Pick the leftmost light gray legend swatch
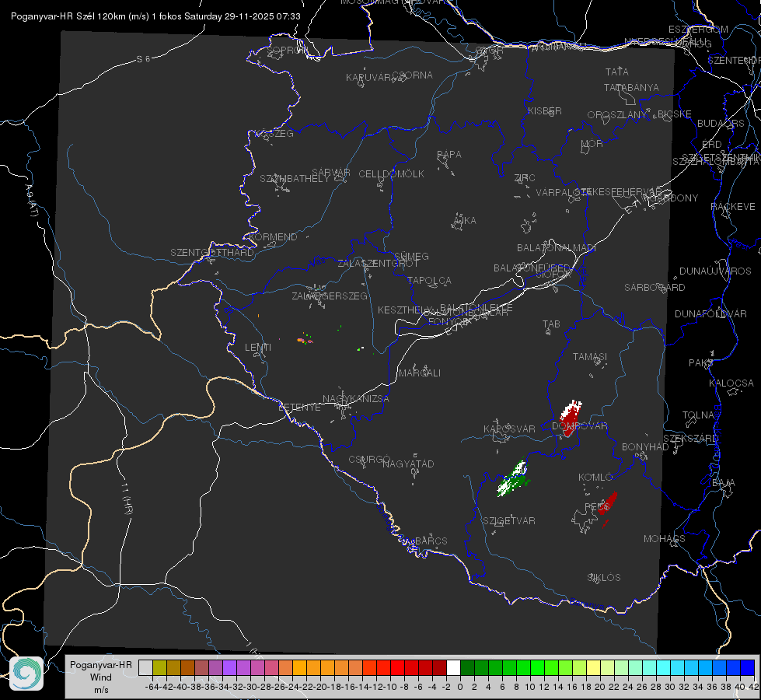The height and width of the screenshot is (700, 761). click(x=145, y=668)
